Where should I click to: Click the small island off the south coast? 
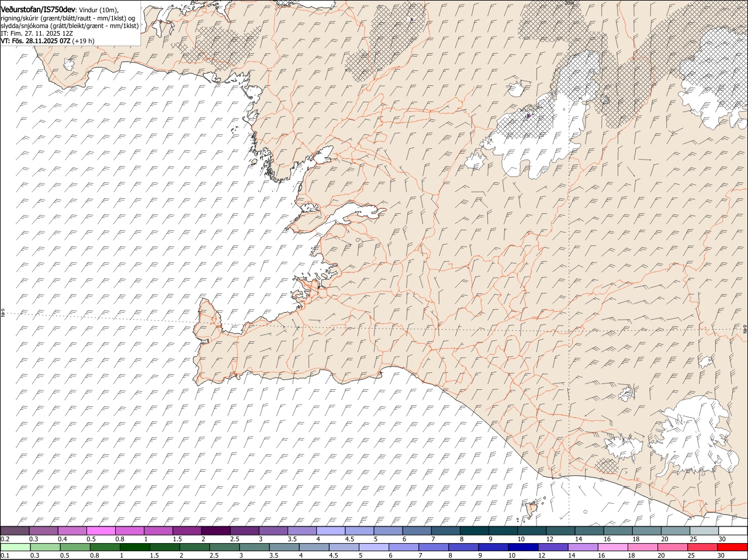click(x=532, y=509)
